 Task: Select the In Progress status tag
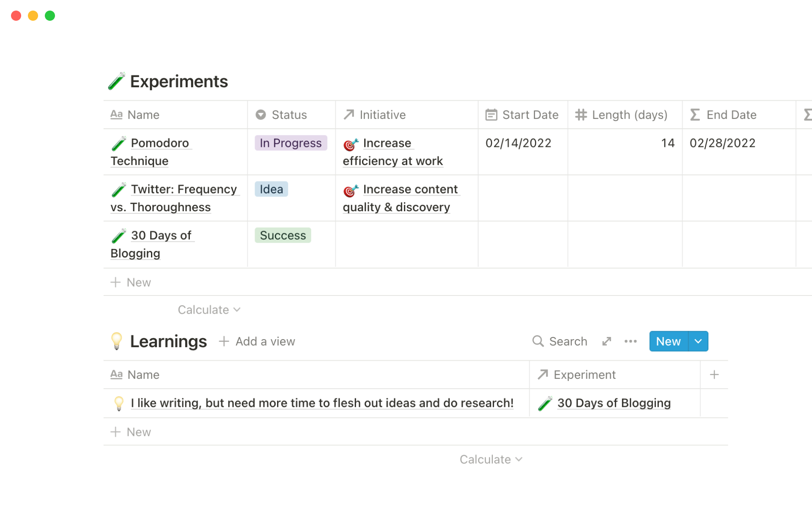291,143
